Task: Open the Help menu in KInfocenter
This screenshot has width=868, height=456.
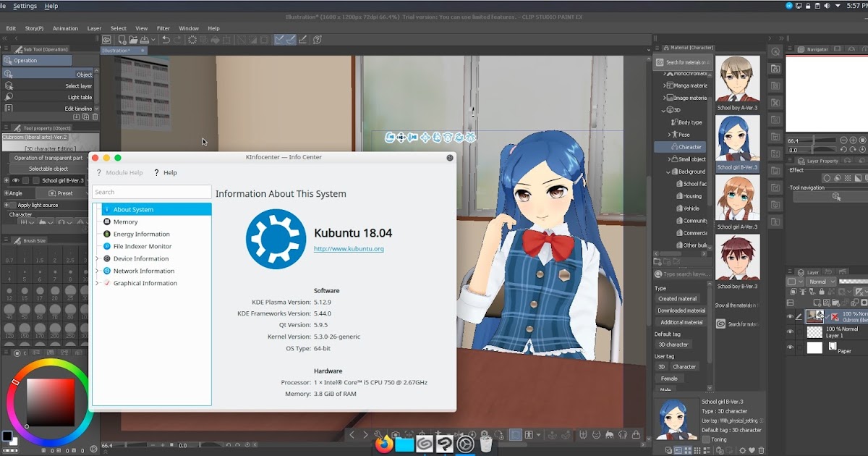Action: (x=166, y=172)
